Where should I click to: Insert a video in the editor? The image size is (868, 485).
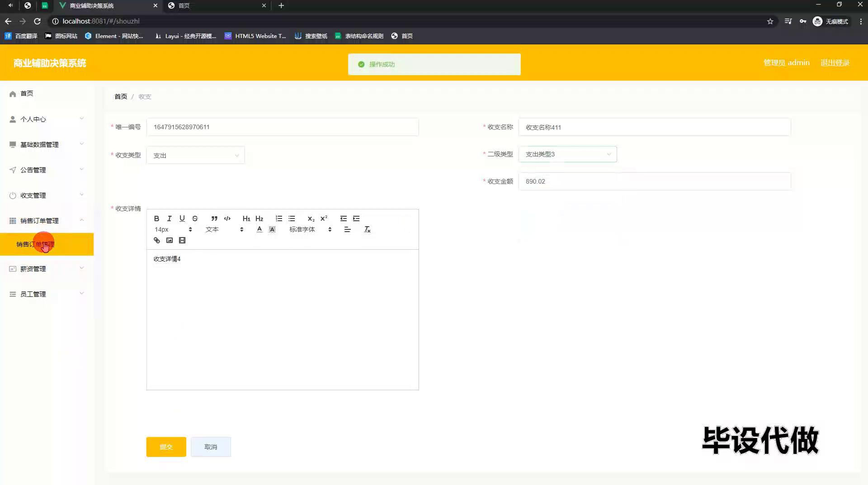[182, 240]
